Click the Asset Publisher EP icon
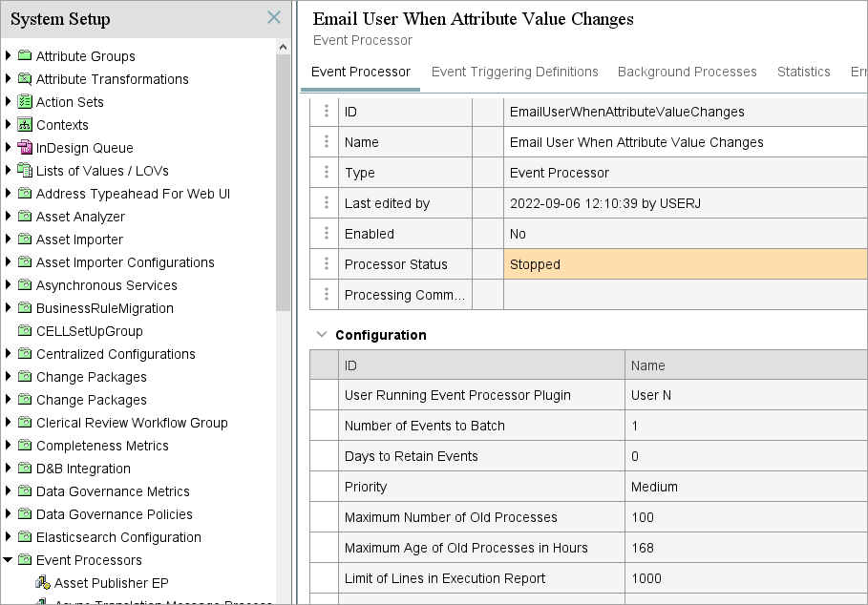The image size is (868, 605). coord(43,583)
